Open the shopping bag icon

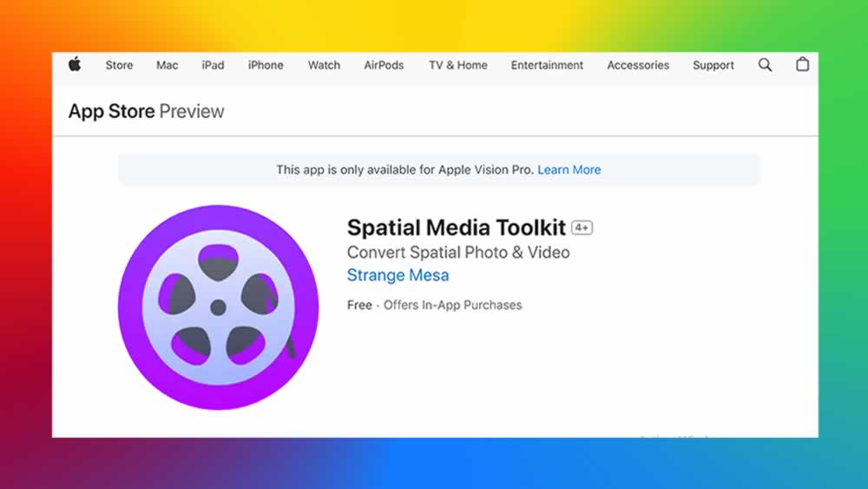tap(802, 64)
